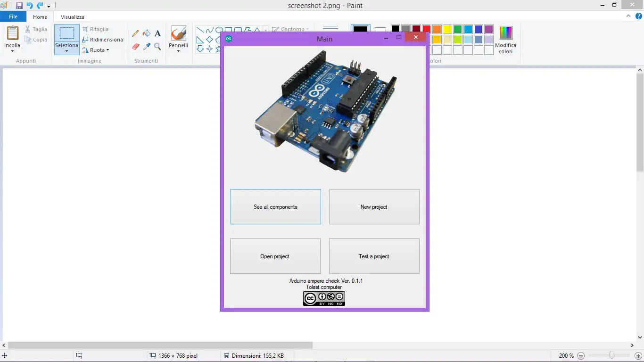Select the Color 2 white box

coord(380,30)
